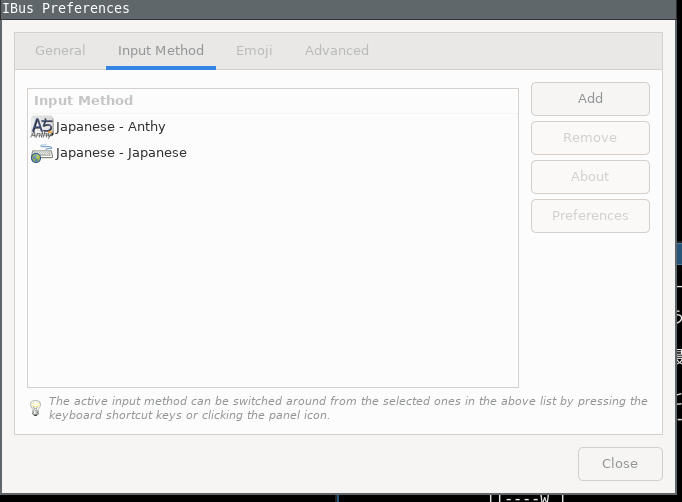Viewport: 682px width, 502px height.
Task: Open the Emoji tab
Action: (x=254, y=50)
